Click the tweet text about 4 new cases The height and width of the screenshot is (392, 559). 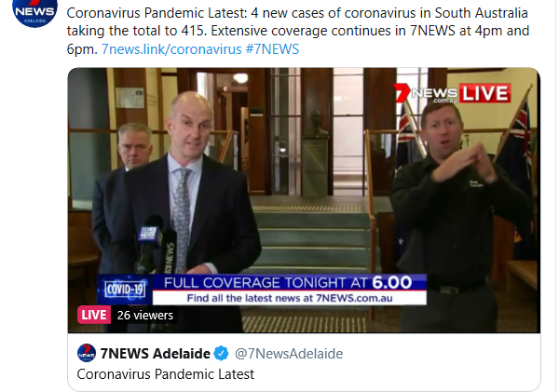coord(298,31)
